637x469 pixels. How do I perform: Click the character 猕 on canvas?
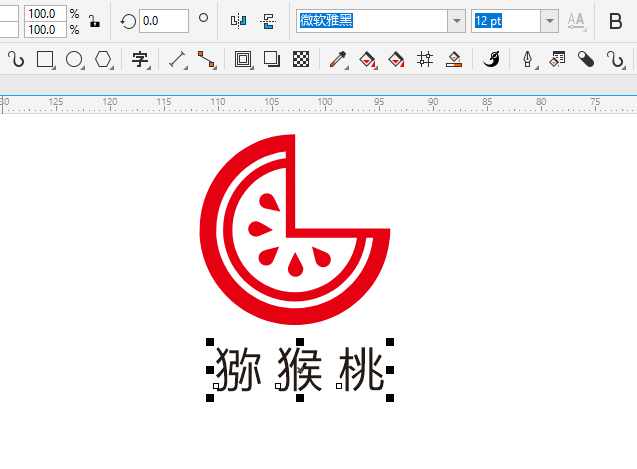[x=238, y=369]
